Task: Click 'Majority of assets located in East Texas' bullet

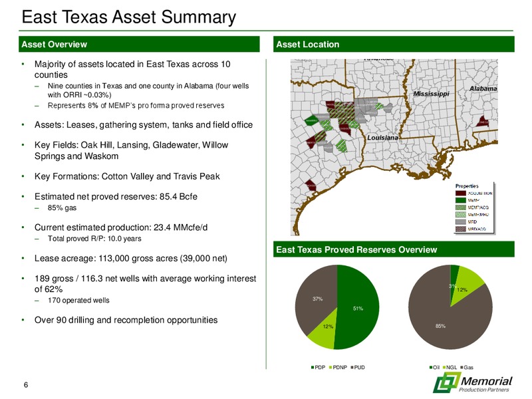Action: pyautogui.click(x=132, y=69)
